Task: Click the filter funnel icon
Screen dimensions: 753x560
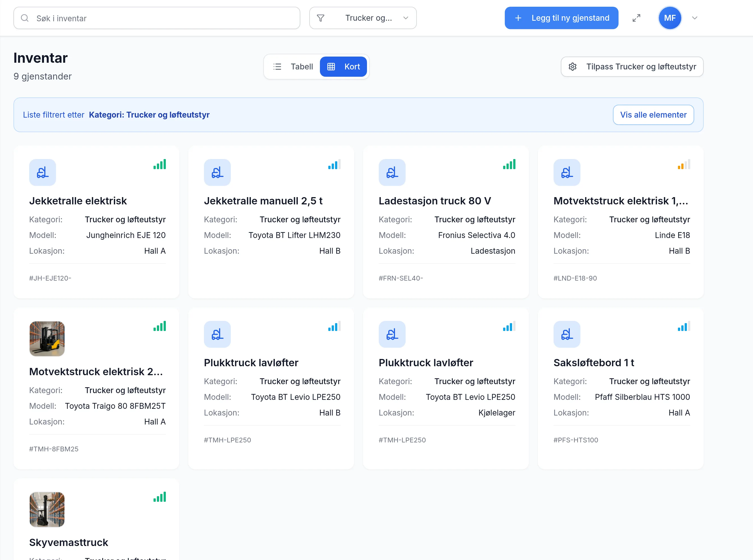Action: tap(320, 18)
